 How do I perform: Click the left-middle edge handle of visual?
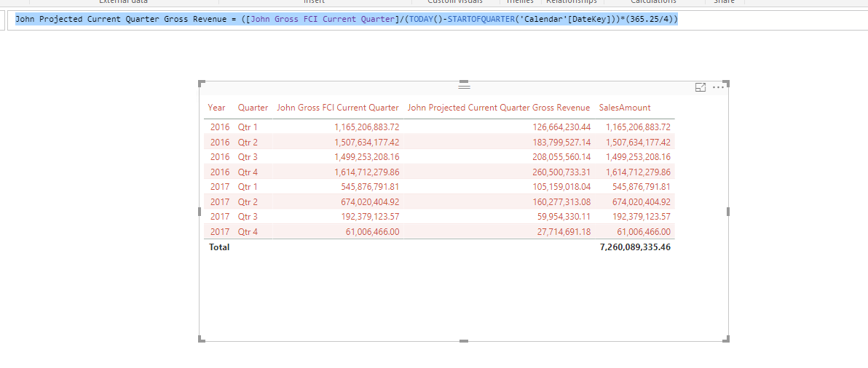[x=200, y=212]
